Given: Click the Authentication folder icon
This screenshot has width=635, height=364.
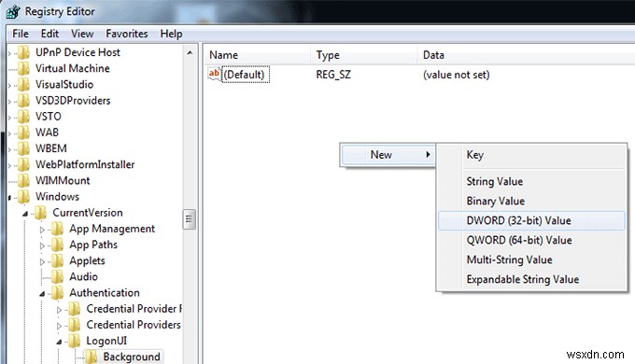Looking at the screenshot, I should tap(58, 293).
